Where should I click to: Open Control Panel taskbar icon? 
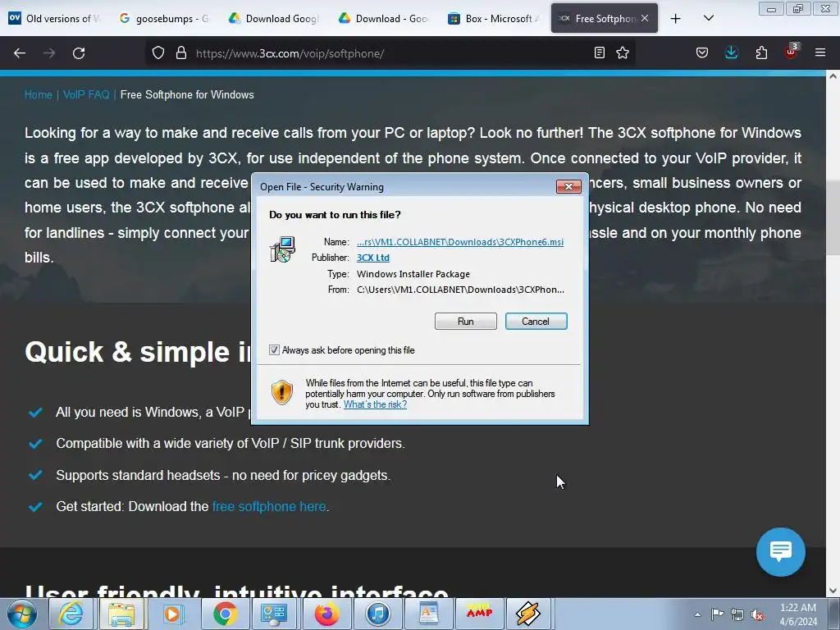point(274,614)
